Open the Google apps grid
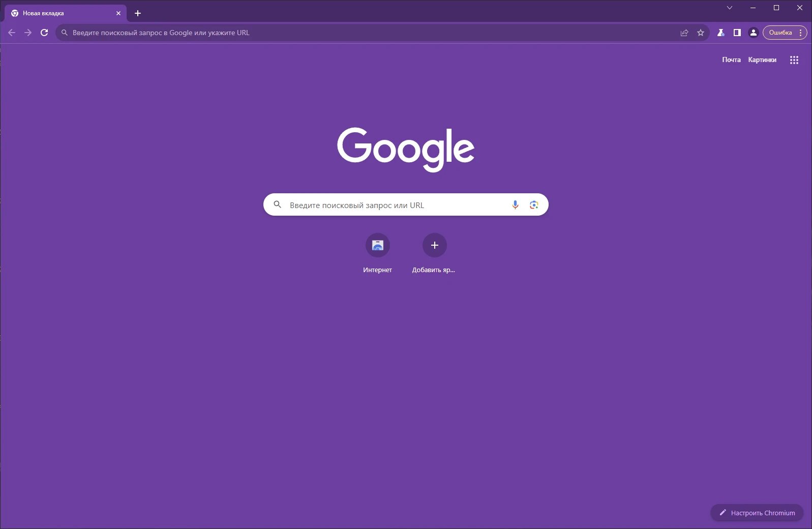Screen dimensions: 812x529 pos(794,60)
